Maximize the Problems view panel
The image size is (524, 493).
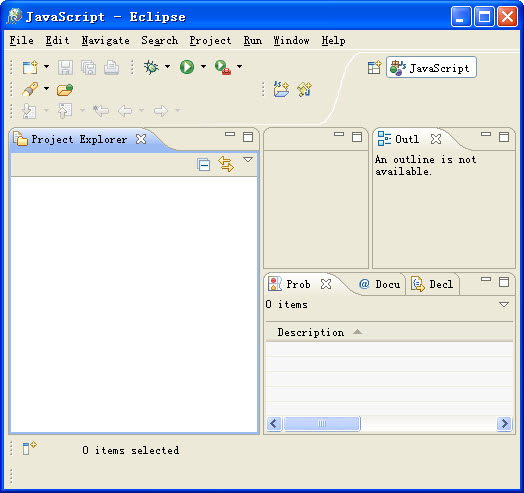(504, 282)
